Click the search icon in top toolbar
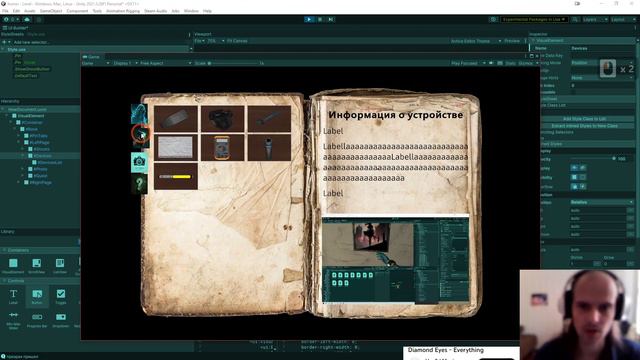Image resolution: width=640 pixels, height=360 pixels. point(575,19)
